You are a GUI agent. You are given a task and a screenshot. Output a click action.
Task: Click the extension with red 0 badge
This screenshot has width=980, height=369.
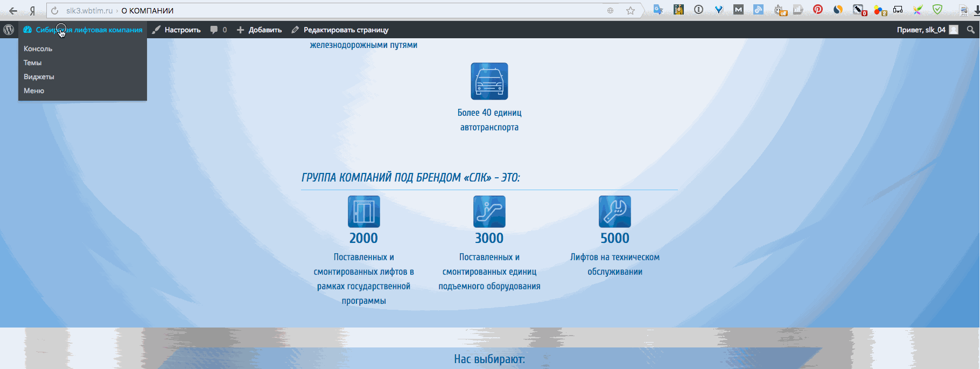tap(859, 10)
